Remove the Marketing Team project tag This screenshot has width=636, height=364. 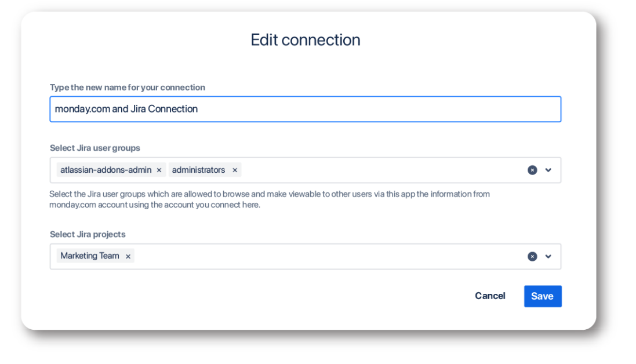click(128, 256)
